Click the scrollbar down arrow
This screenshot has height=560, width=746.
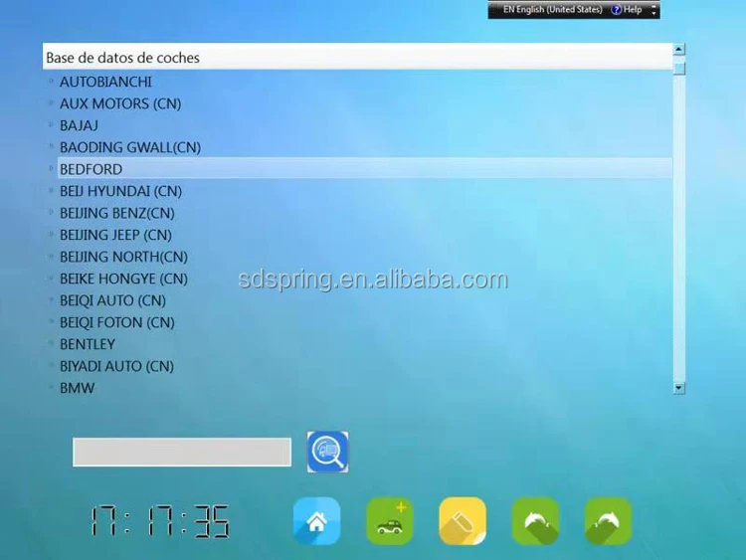click(x=679, y=388)
